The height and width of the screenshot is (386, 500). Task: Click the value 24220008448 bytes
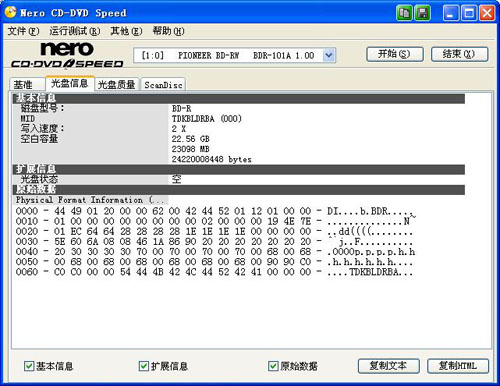tap(212, 159)
